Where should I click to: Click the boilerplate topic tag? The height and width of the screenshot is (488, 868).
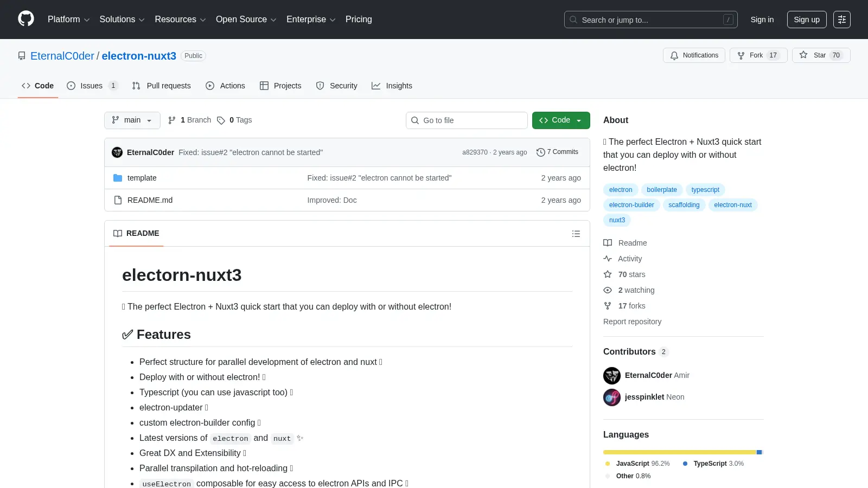pyautogui.click(x=662, y=190)
